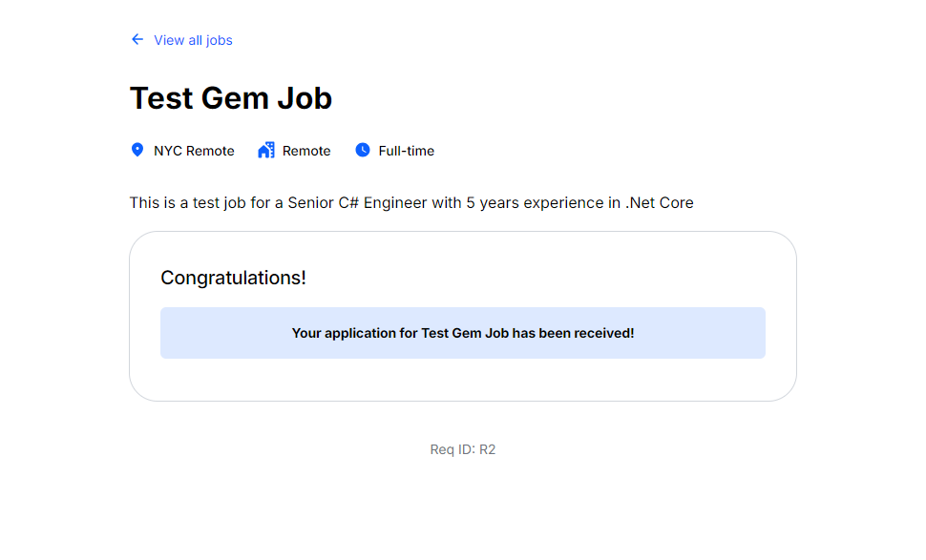The height and width of the screenshot is (560, 926).
Task: Click the Full-time employment label
Action: [x=406, y=151]
